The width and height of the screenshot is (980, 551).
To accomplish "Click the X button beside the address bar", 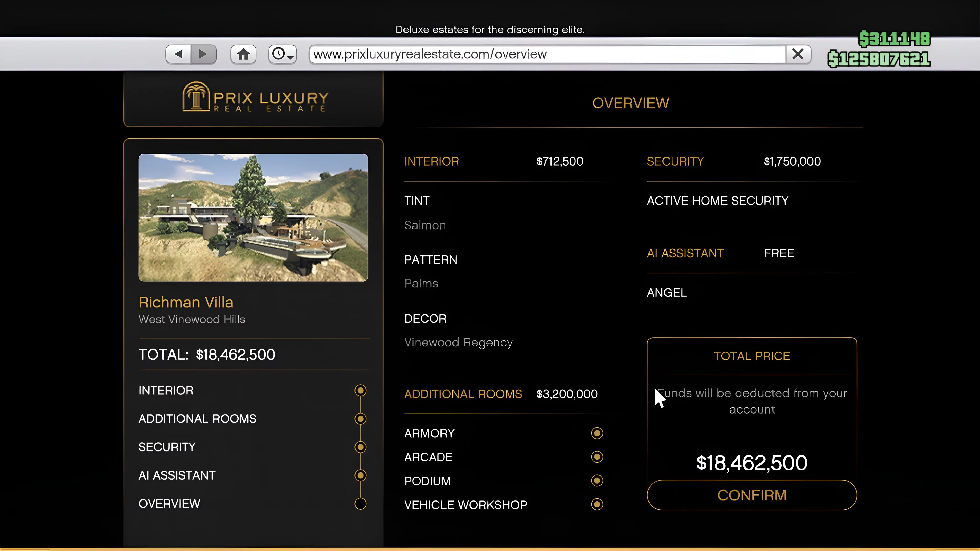I will (798, 54).
